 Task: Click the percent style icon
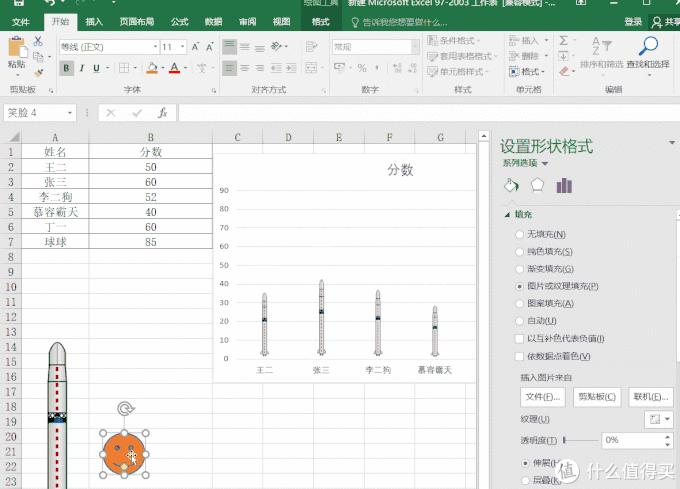(x=362, y=68)
